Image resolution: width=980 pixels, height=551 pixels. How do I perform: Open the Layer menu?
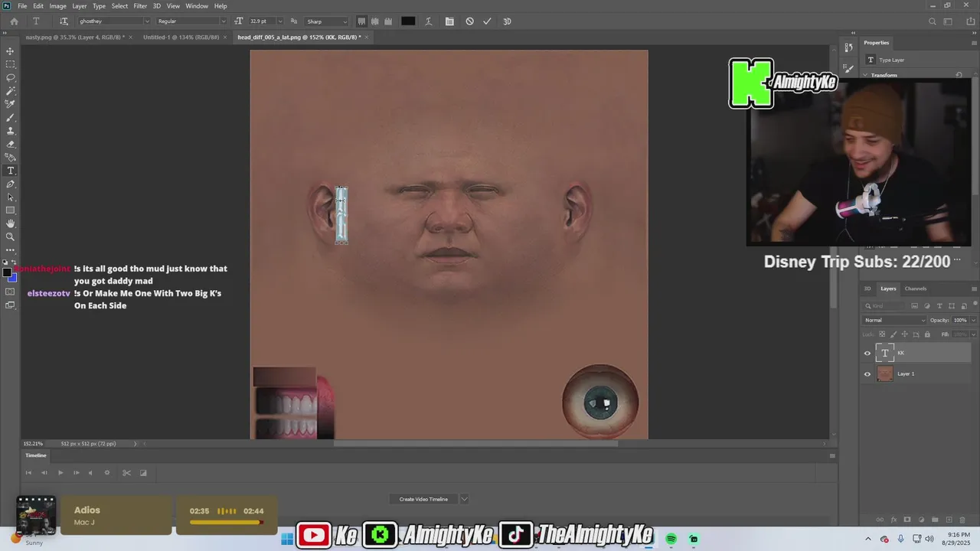pyautogui.click(x=80, y=6)
